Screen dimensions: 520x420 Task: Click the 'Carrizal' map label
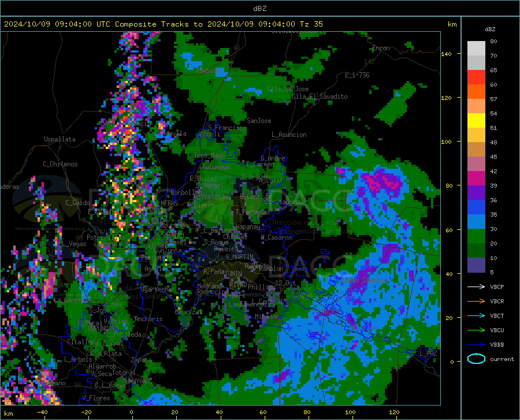click(x=188, y=312)
